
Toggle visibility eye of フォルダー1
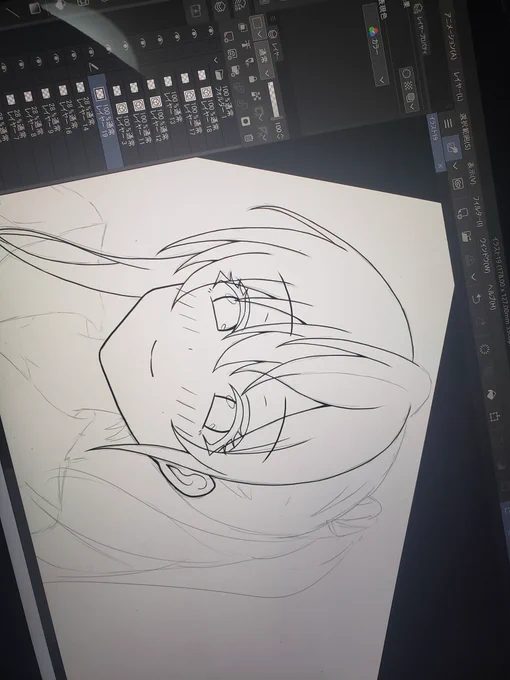(x=212, y=30)
